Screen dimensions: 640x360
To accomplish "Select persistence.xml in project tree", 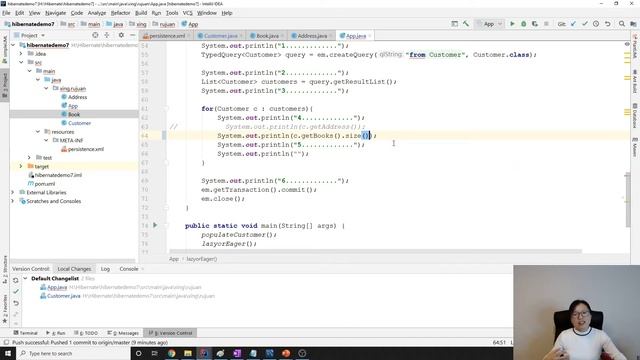I will tap(85, 149).
